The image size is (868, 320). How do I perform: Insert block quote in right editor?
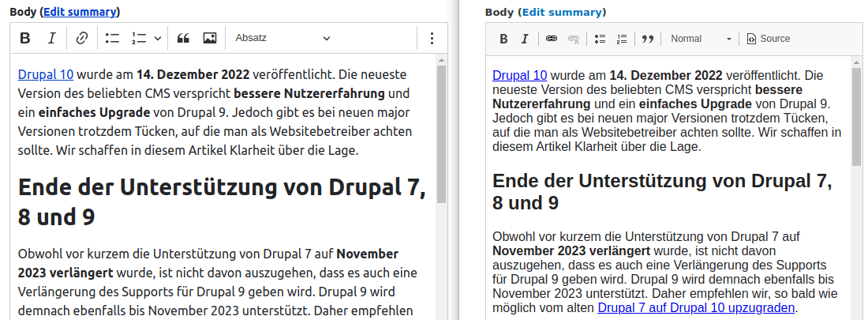click(x=648, y=39)
